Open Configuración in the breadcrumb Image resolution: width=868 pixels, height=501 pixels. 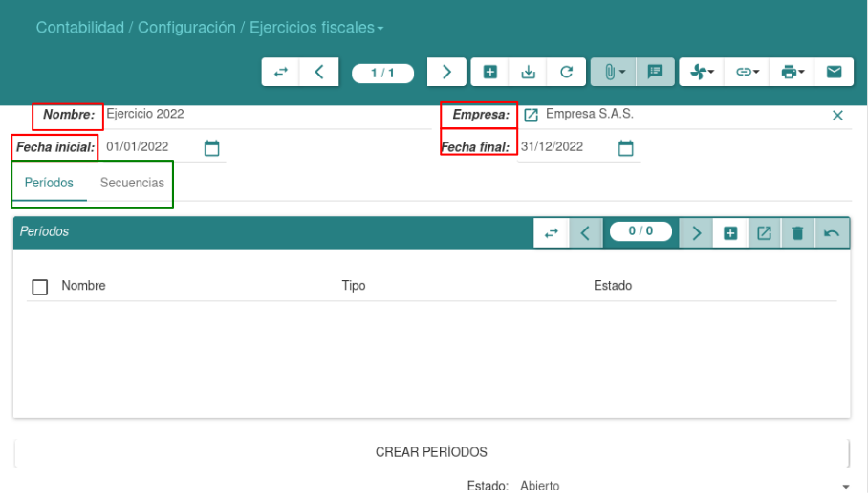(186, 28)
